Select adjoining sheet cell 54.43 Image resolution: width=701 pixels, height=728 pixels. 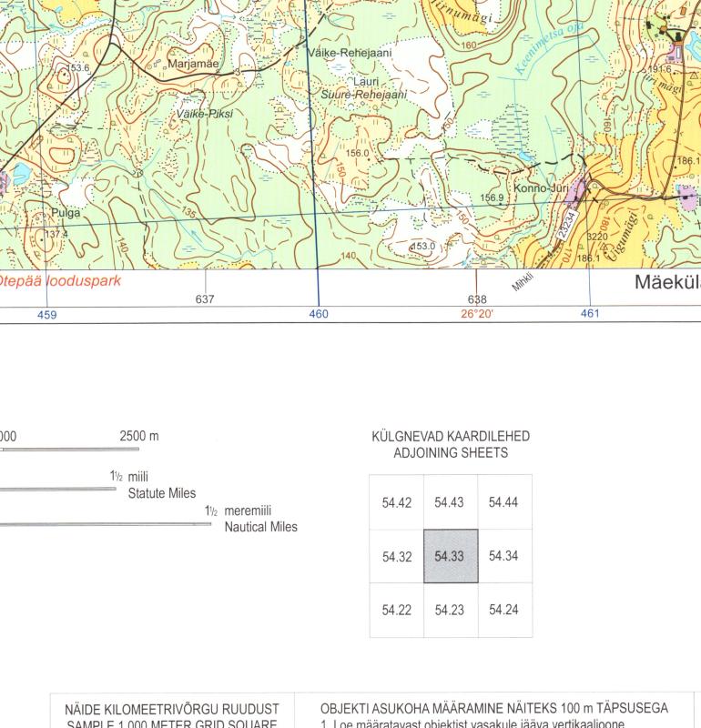click(449, 502)
